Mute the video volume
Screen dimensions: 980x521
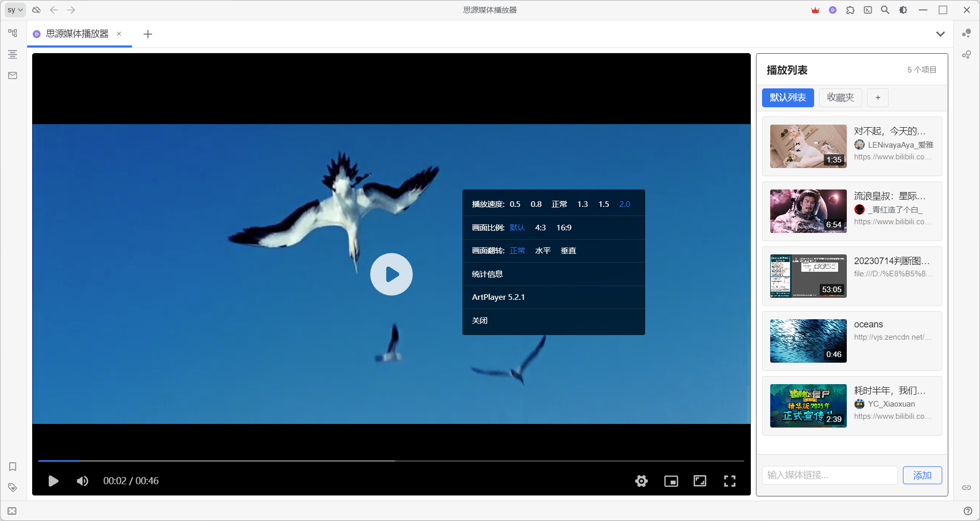pos(82,481)
